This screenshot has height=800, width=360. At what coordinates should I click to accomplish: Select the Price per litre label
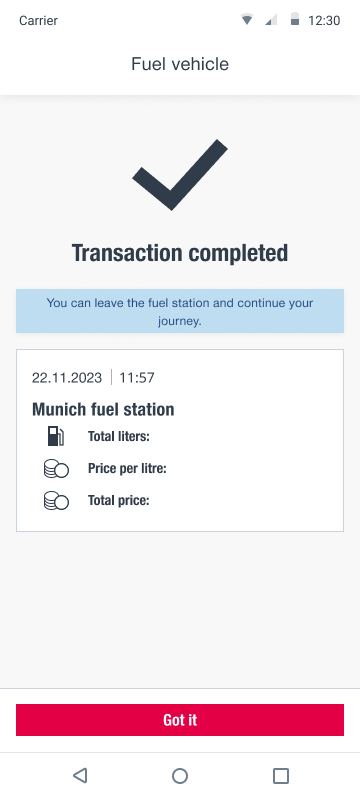coord(127,468)
